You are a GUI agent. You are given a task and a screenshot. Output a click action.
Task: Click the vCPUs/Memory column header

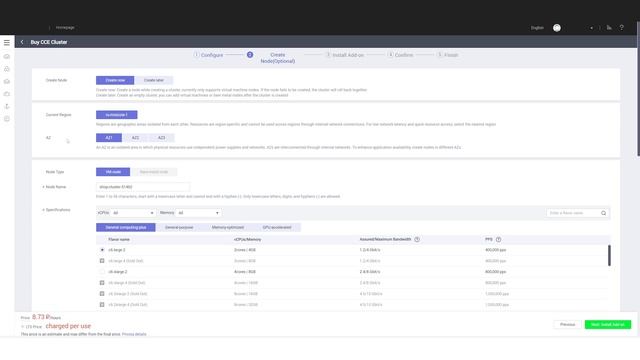(x=247, y=240)
